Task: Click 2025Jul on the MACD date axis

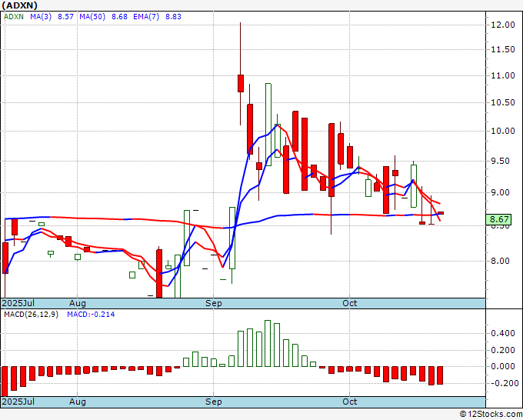Action: point(18,402)
